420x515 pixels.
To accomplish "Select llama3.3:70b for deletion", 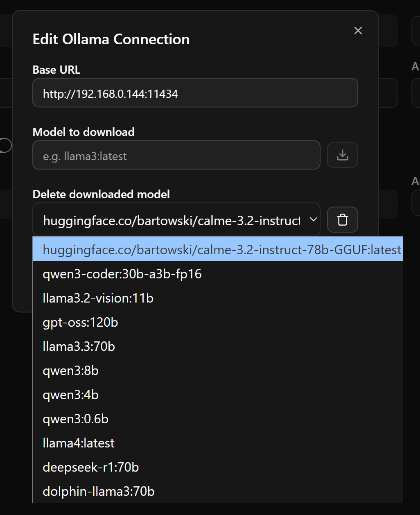I will pyautogui.click(x=79, y=346).
